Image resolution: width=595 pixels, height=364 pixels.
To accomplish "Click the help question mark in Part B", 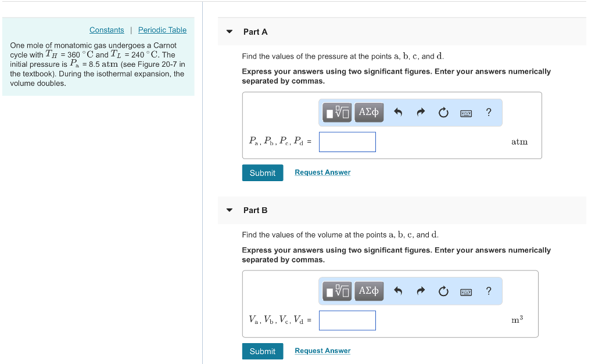I will point(488,291).
